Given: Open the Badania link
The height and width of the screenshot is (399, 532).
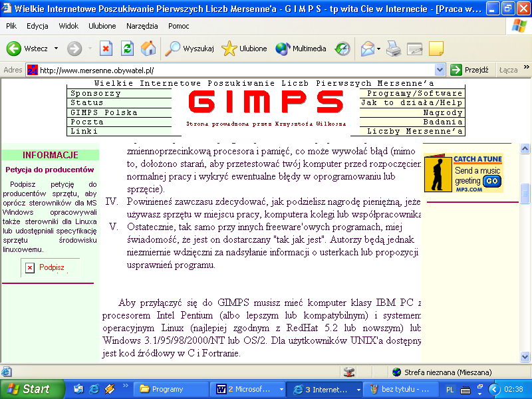Looking at the screenshot, I should pos(443,122).
